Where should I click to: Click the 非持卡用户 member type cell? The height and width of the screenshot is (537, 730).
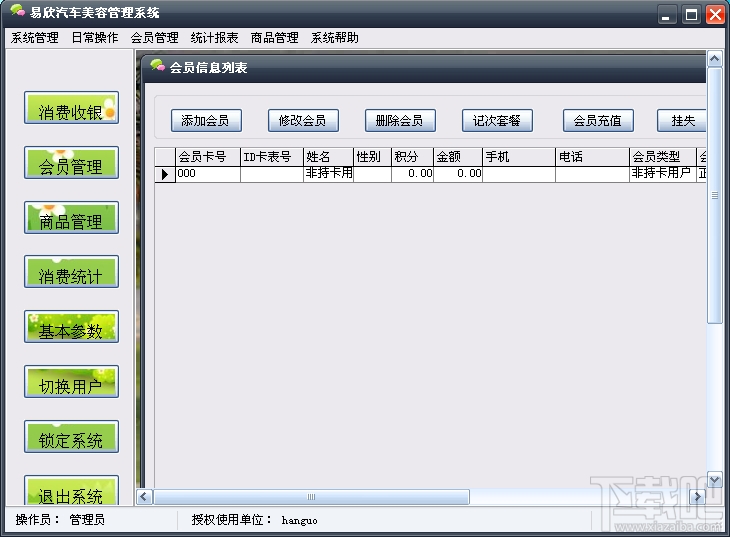click(663, 174)
